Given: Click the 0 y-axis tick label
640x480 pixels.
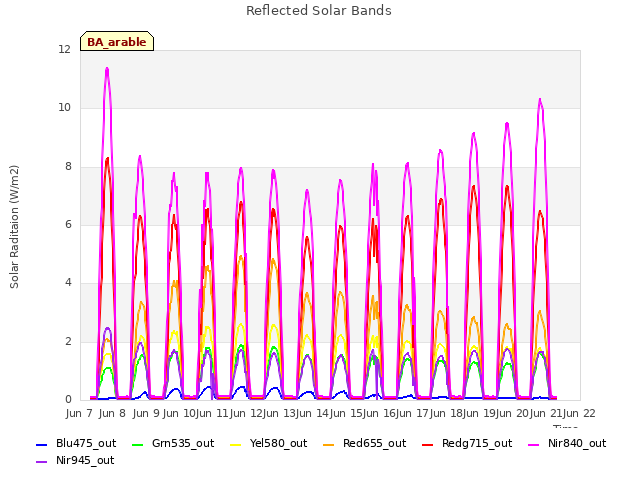Looking at the screenshot, I should tap(68, 400).
